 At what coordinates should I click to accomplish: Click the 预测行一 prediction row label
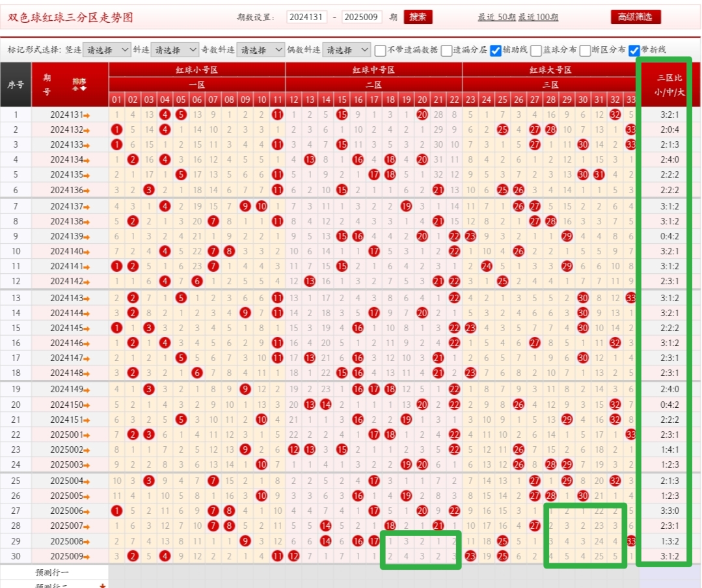pos(52,572)
